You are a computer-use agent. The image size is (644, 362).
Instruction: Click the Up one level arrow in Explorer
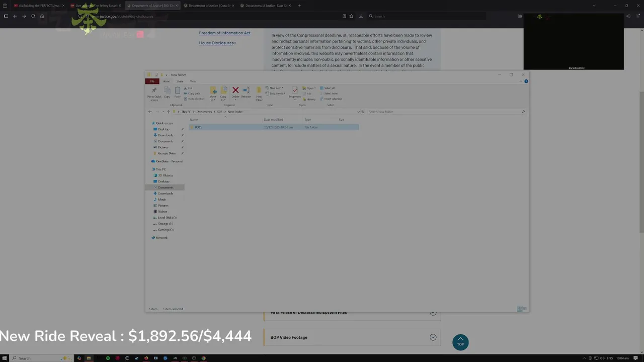169,112
